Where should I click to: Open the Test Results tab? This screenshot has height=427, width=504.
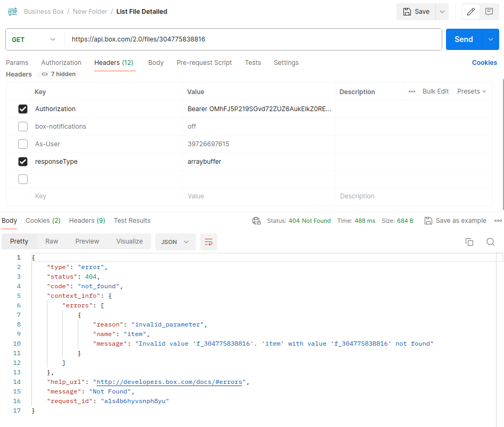click(x=132, y=221)
